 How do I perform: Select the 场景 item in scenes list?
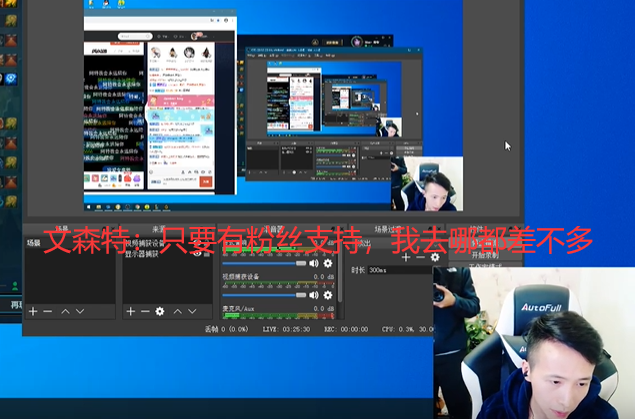pyautogui.click(x=70, y=243)
